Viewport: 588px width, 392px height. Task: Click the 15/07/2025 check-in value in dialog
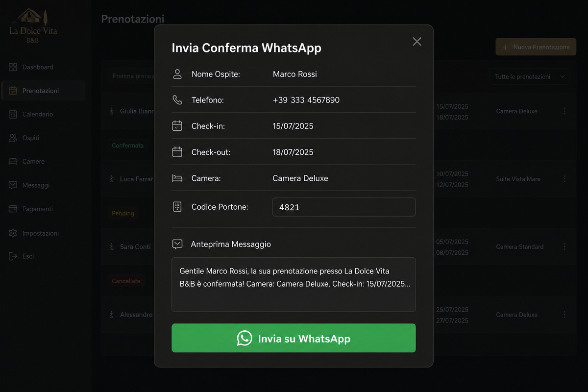pyautogui.click(x=293, y=126)
